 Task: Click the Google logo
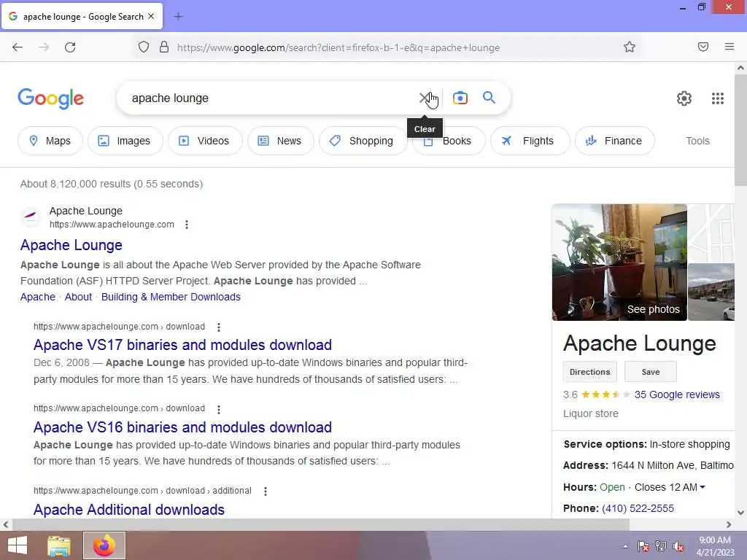coord(51,98)
